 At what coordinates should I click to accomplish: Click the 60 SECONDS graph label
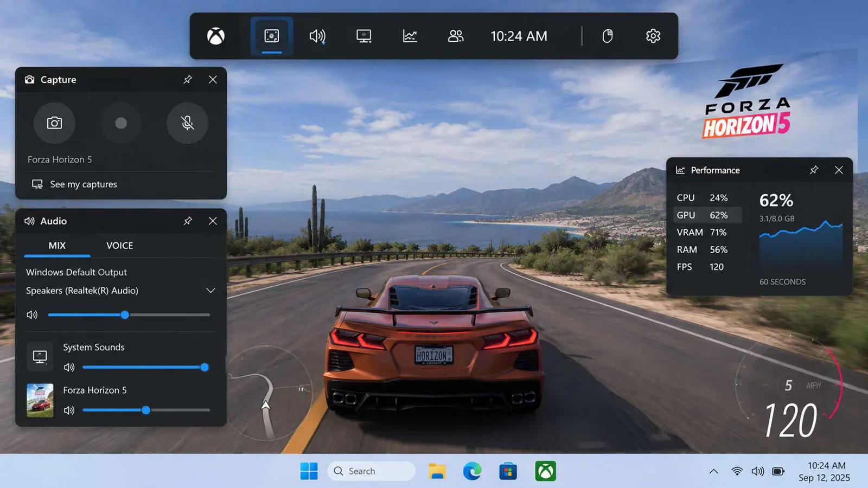pyautogui.click(x=782, y=282)
